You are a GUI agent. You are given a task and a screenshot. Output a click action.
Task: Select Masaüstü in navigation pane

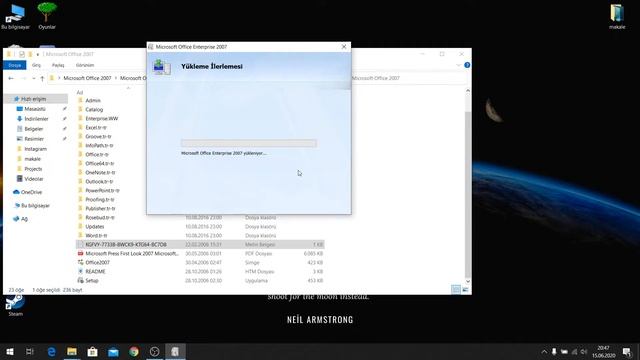tap(35, 109)
